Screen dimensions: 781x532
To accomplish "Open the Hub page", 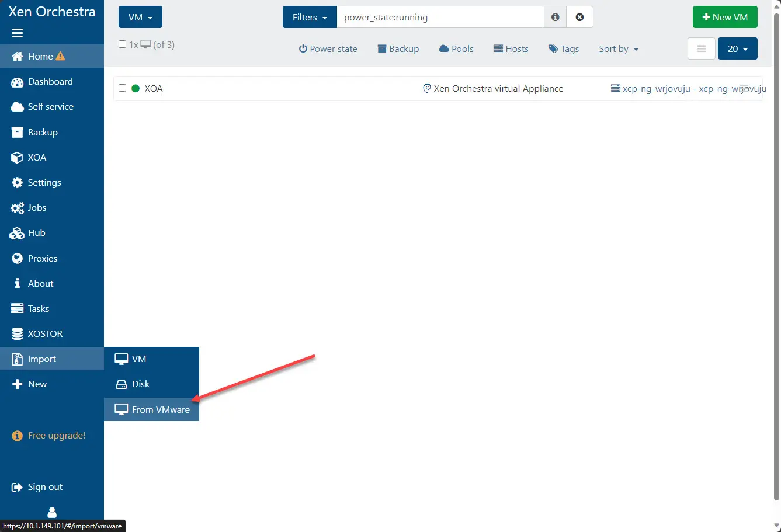I will (52, 232).
